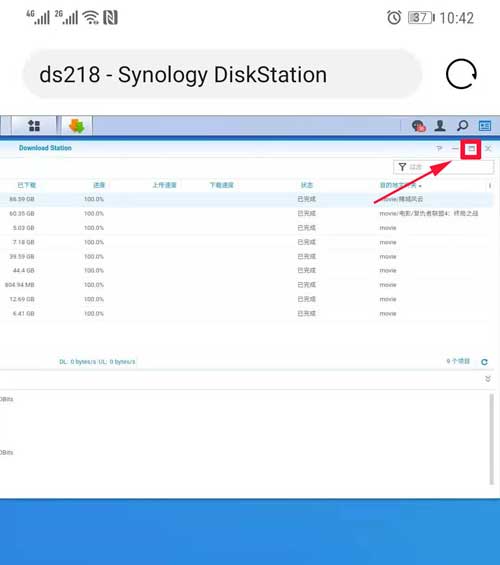Open the DSM main menu grid icon
The width and height of the screenshot is (500, 565).
pos(34,126)
